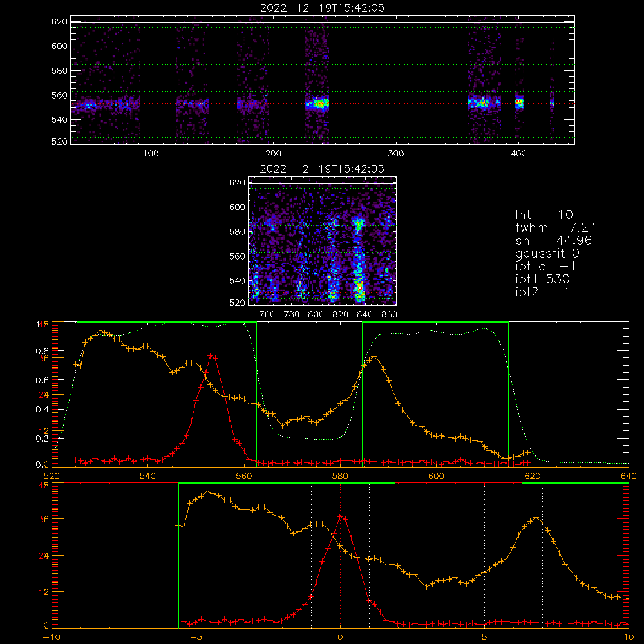
Task: Click the '860' x-axis label of middle image
Action: click(x=390, y=315)
